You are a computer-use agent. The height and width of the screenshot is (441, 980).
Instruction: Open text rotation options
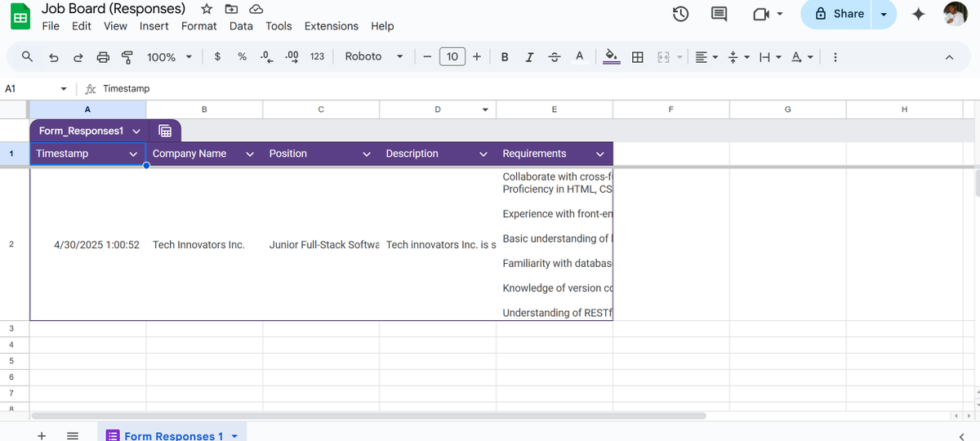coord(802,56)
